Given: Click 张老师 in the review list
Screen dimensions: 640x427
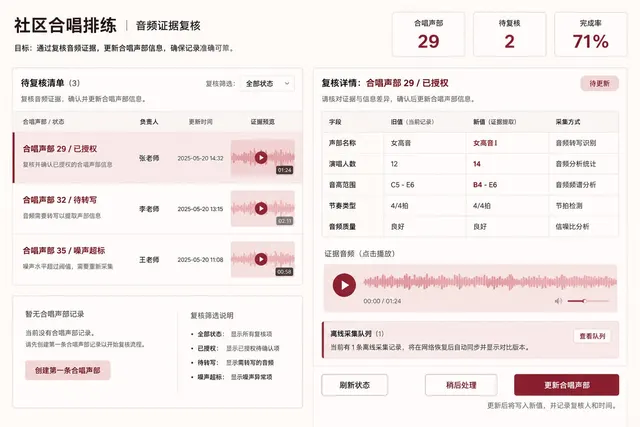Looking at the screenshot, I should 149,158.
